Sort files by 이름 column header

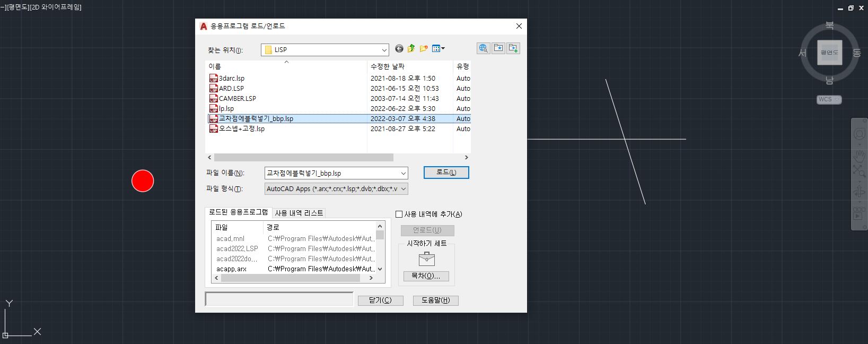(286, 66)
